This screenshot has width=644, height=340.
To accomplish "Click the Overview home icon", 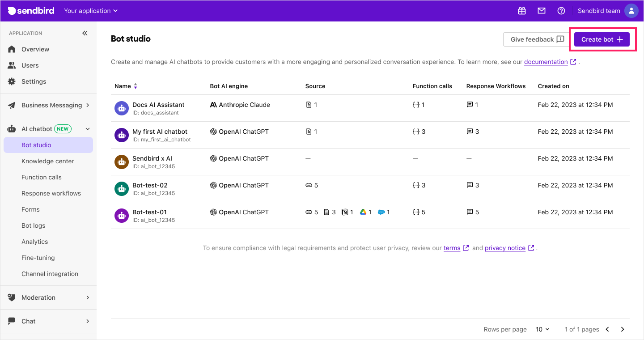I will point(12,49).
